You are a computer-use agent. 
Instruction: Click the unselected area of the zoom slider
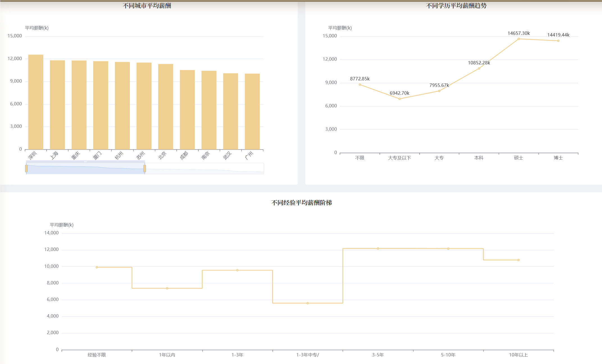204,169
